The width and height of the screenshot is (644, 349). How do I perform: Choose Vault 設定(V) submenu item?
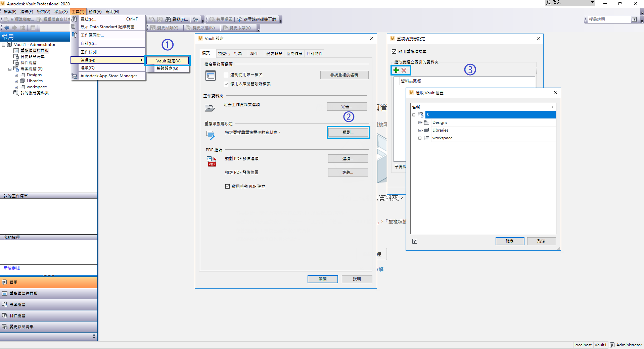point(168,61)
